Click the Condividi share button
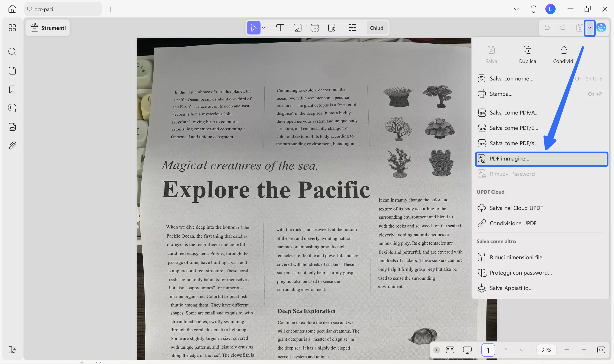The image size is (614, 364). (x=563, y=54)
